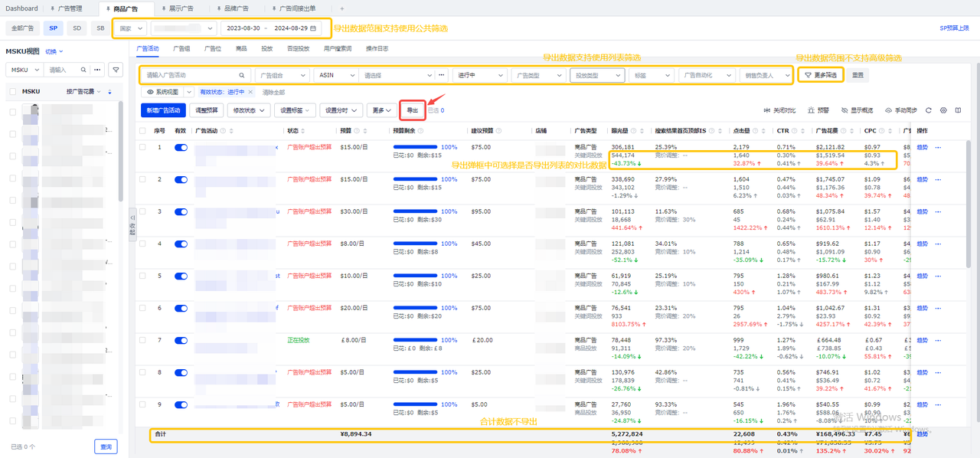The height and width of the screenshot is (458, 980).
Task: Click the search icon in the 广告活动 search box
Action: tap(242, 76)
